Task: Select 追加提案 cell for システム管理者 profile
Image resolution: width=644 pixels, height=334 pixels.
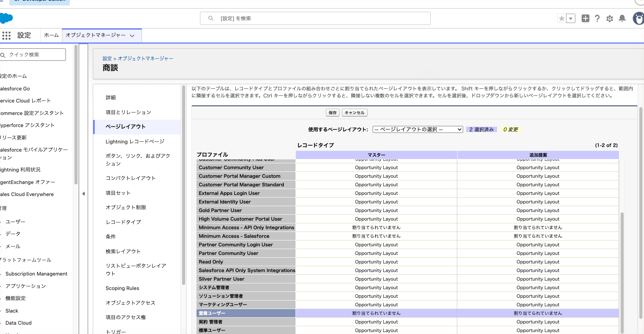Action: point(538,288)
